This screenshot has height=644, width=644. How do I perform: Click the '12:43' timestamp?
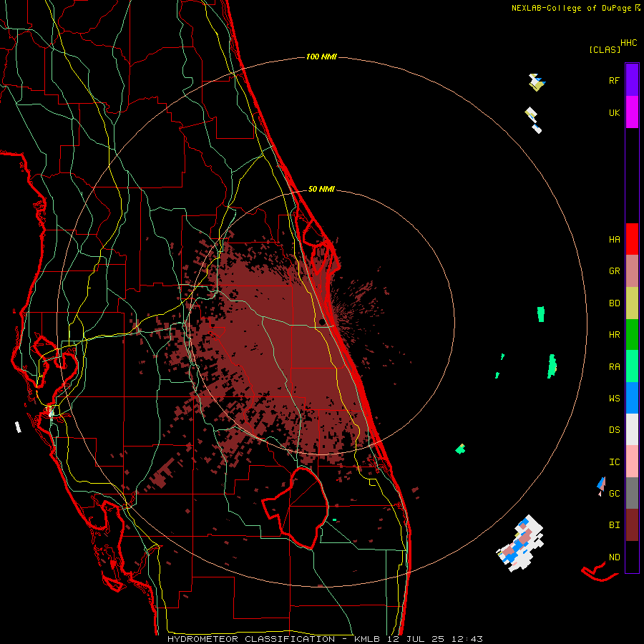[x=467, y=639]
